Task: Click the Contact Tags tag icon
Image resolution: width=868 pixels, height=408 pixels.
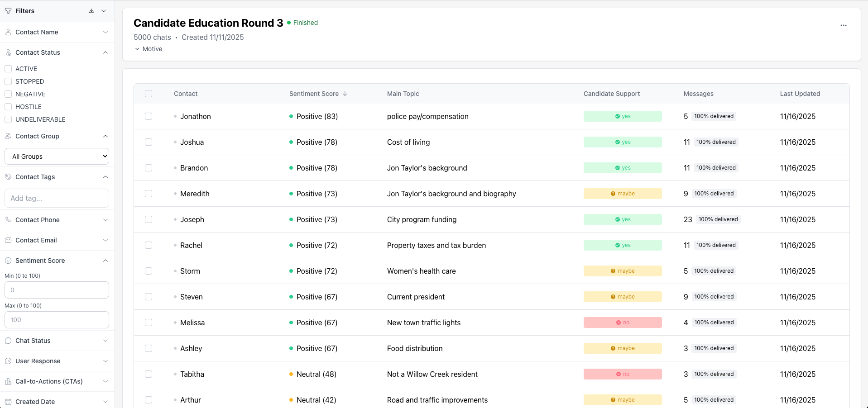Action: [8, 177]
